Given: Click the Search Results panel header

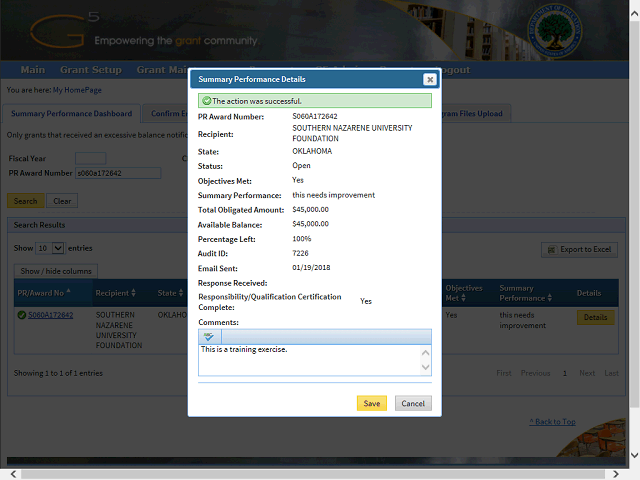Looking at the screenshot, I should coord(316,225).
